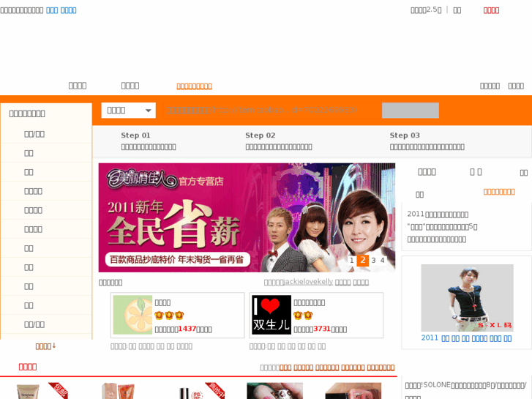The width and height of the screenshot is (532, 399).
Task: Switch banner carousel to slide 1
Action: click(x=351, y=261)
